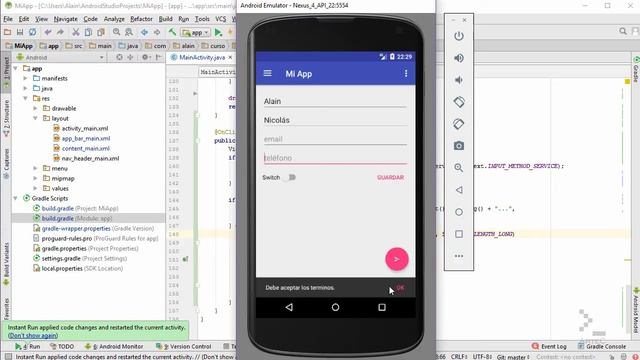The image size is (640, 360).
Task: Click emulator sidebar back triangle icon
Action: 459,190
